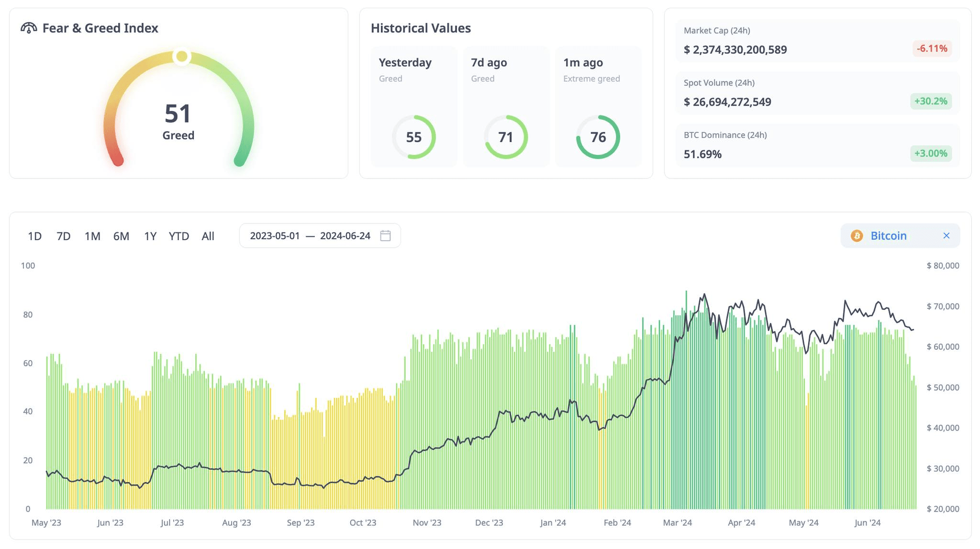This screenshot has height=549, width=980.
Task: Switch chart to 1M range
Action: point(92,236)
